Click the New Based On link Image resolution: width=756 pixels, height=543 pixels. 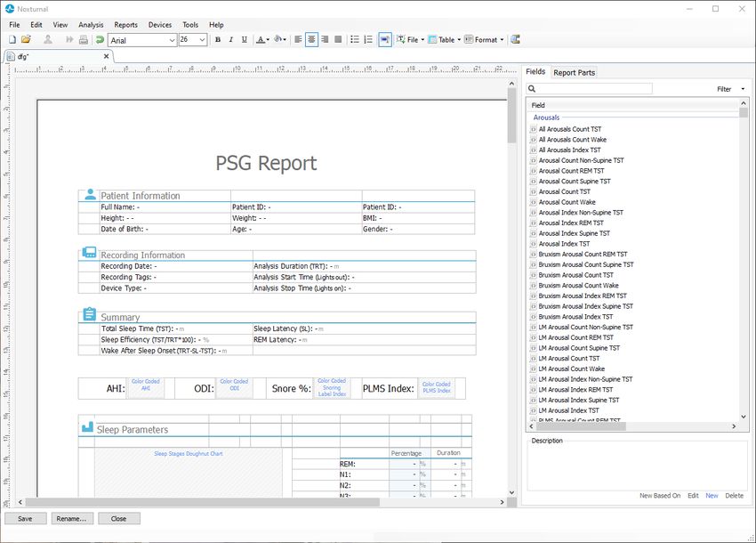click(660, 496)
